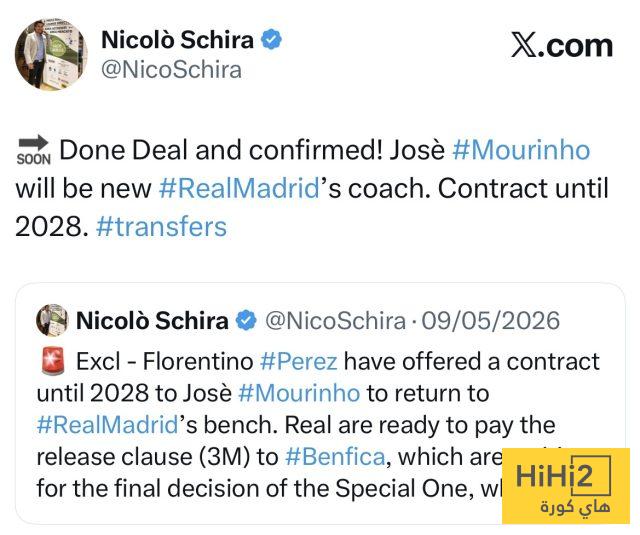Screen dimensions: 640x535
Task: Open the #Mourinho hashtag in main tweet
Action: click(x=521, y=150)
